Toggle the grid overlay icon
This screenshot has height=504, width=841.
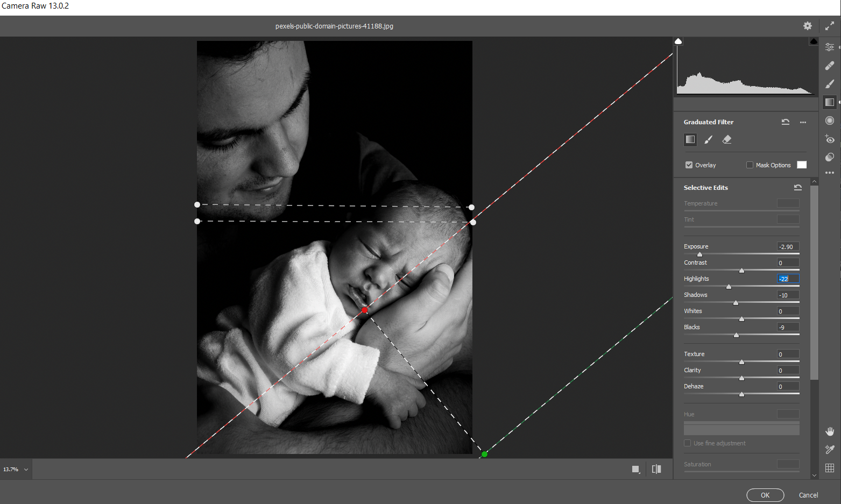pyautogui.click(x=830, y=468)
